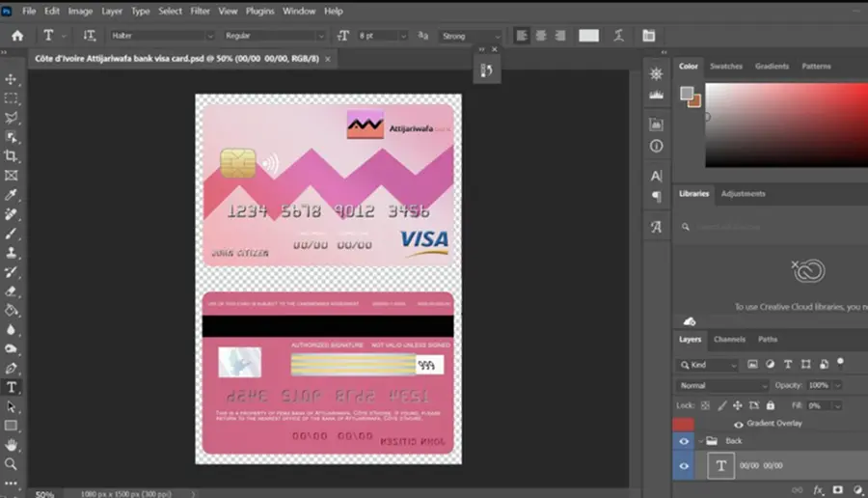Pick the Eyedropper tool
Screen dimensions: 868x498
point(11,194)
